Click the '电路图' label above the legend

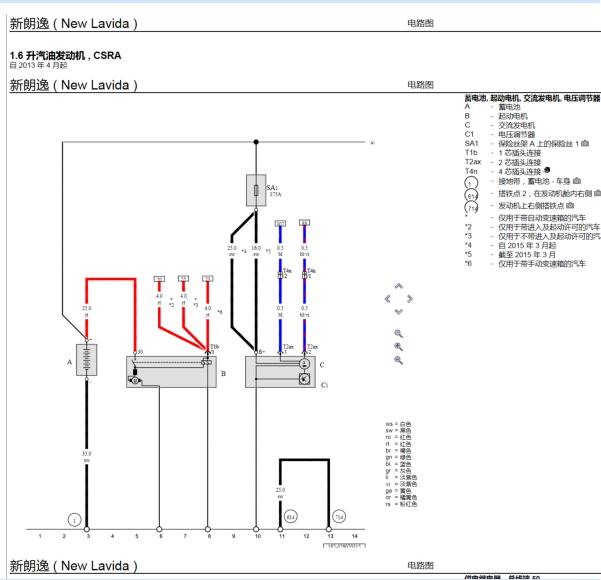420,85
